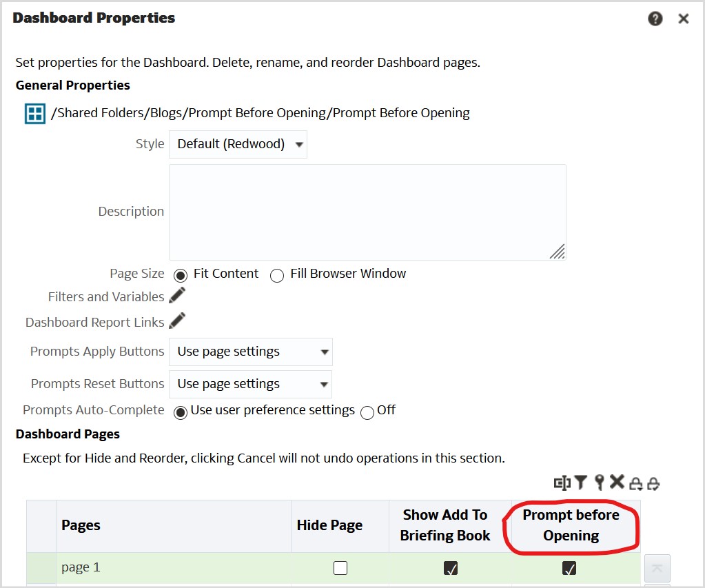The height and width of the screenshot is (588, 705).
Task: Edit Dashboard Report Links with pencil icon
Action: 177,321
